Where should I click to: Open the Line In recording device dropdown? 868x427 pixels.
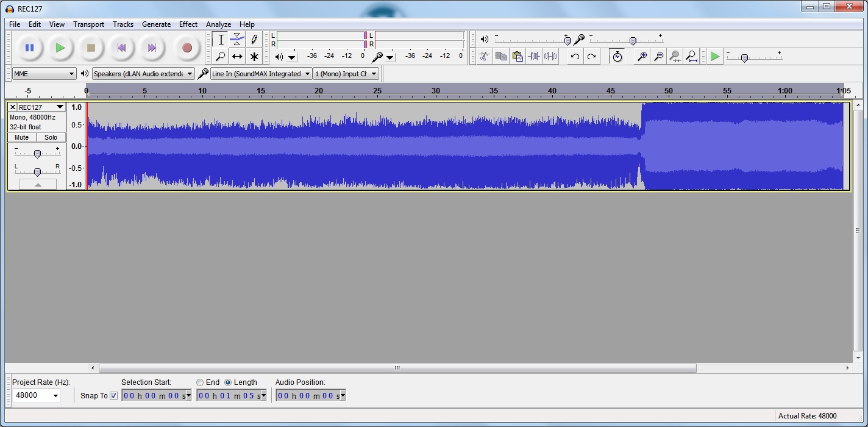(x=261, y=74)
